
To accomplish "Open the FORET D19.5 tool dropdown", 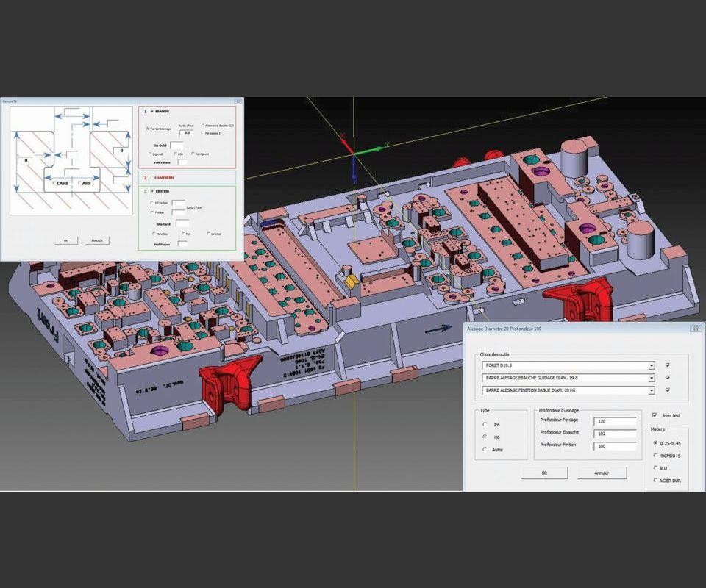I will [x=651, y=366].
